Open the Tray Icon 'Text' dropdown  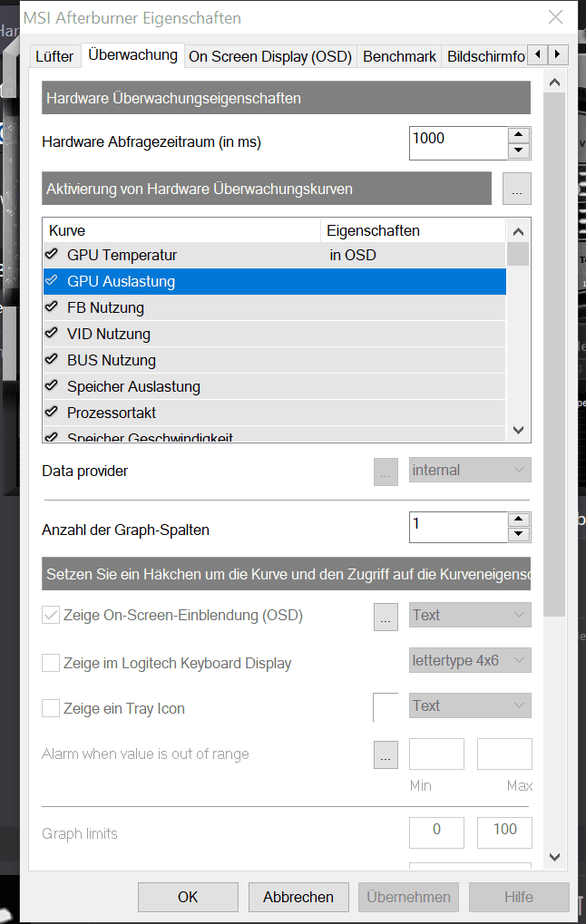click(x=470, y=705)
